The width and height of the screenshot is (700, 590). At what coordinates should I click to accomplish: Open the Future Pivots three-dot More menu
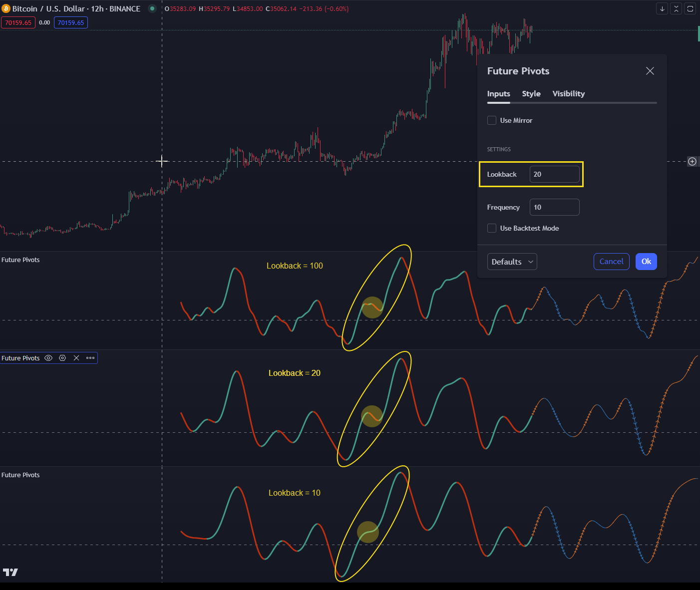coord(90,358)
